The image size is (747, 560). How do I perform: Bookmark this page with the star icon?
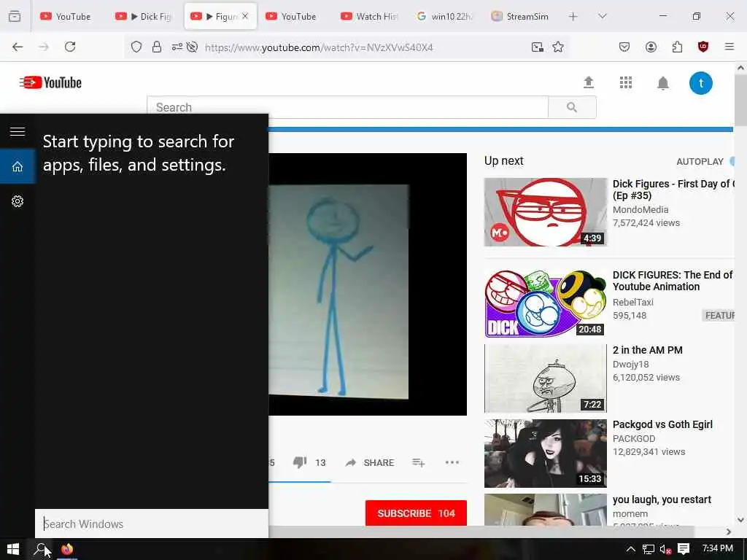point(558,47)
